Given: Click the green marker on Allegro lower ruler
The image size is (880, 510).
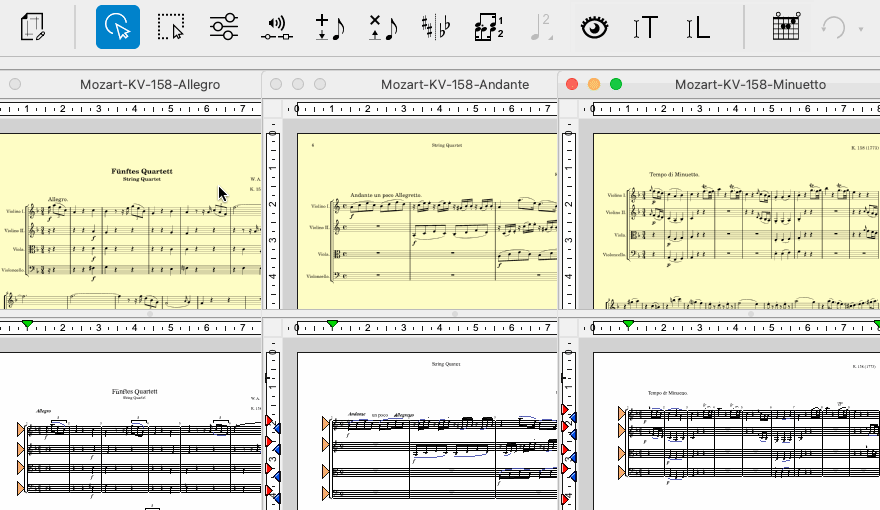Looking at the screenshot, I should [28, 324].
